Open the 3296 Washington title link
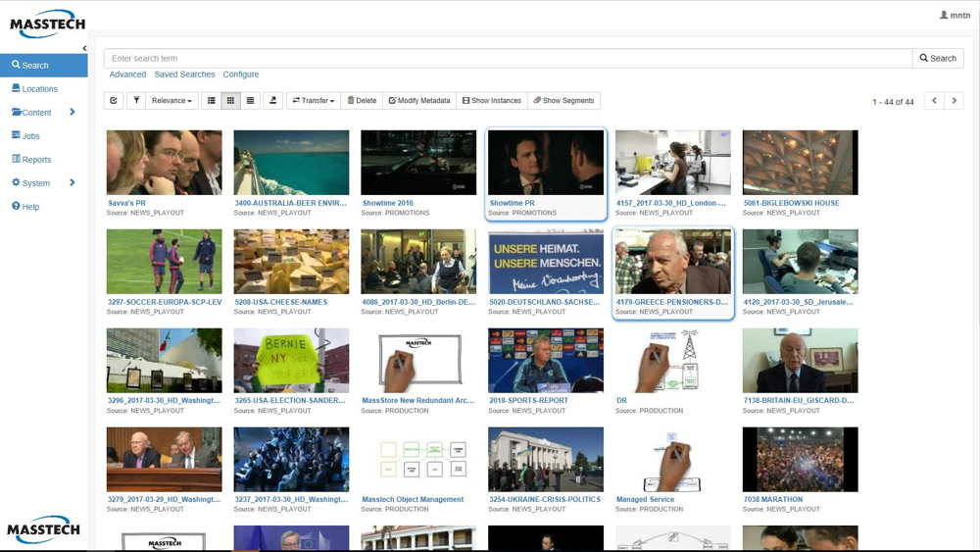The width and height of the screenshot is (980, 552). tap(164, 401)
